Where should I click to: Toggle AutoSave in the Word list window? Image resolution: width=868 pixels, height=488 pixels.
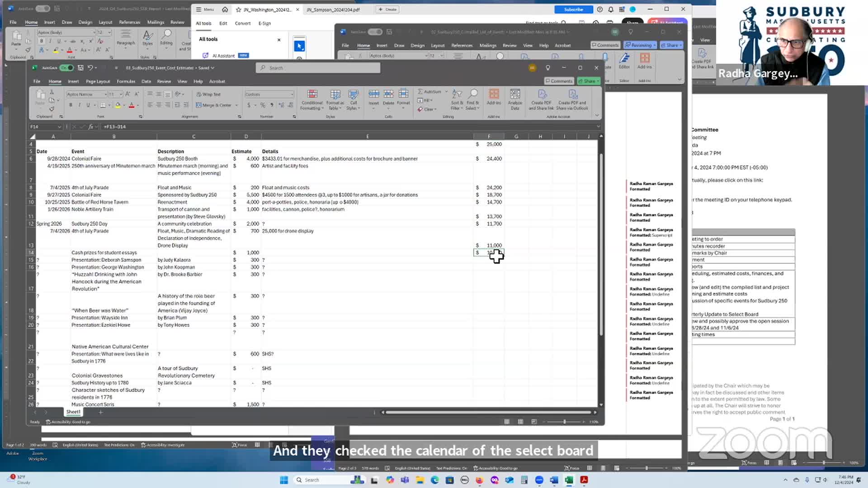[x=375, y=32]
